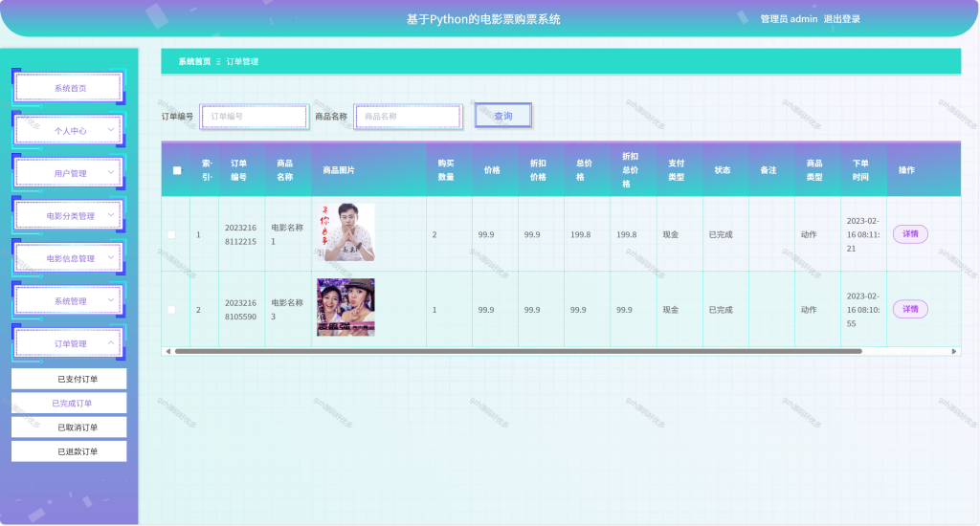This screenshot has height=526, width=980.
Task: Expand the 电影信息管理 menu
Action: [69, 258]
